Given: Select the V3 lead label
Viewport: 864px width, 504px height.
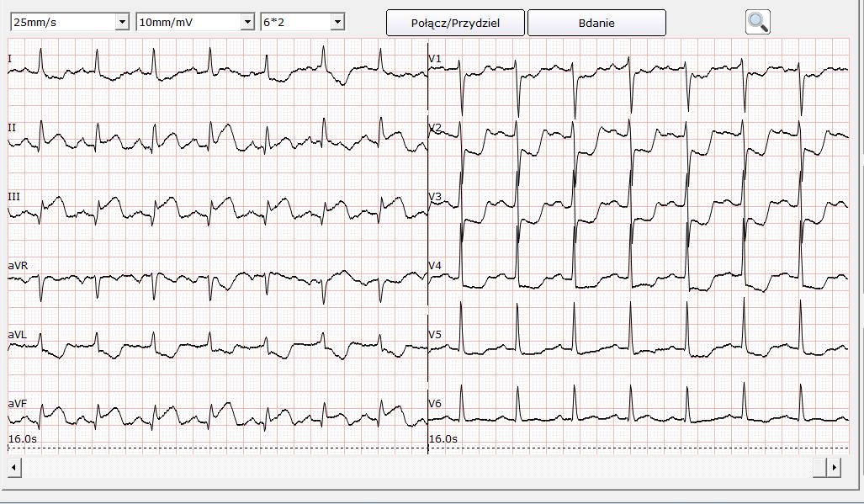Looking at the screenshot, I should [435, 196].
